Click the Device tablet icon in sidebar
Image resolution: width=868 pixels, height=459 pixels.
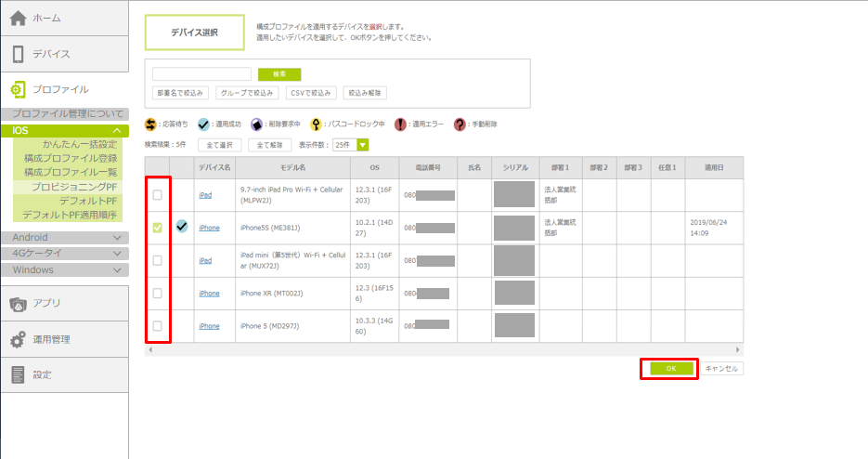coord(18,54)
